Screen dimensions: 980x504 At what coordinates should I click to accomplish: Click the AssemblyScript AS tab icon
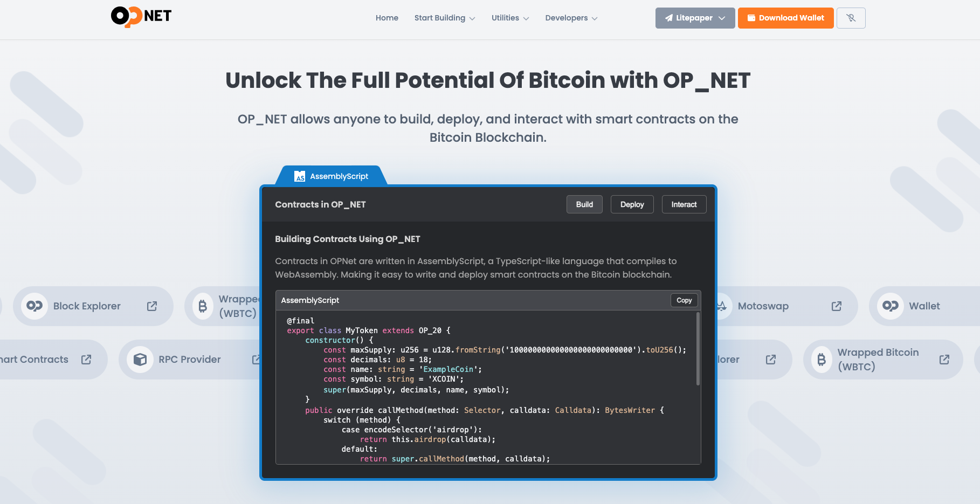tap(300, 176)
